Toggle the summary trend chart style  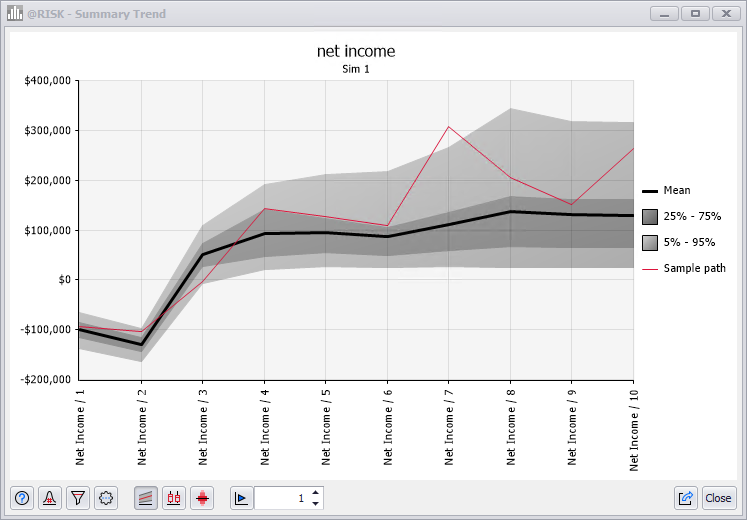146,498
